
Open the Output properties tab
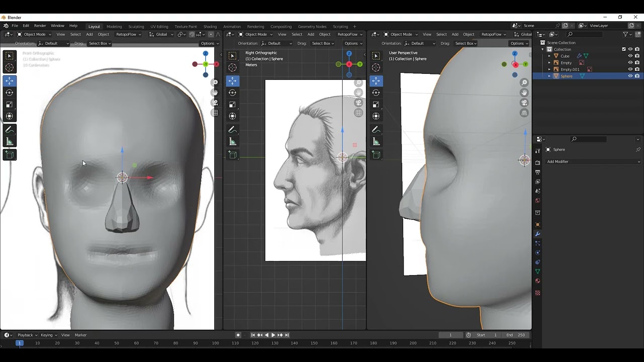pos(537,172)
